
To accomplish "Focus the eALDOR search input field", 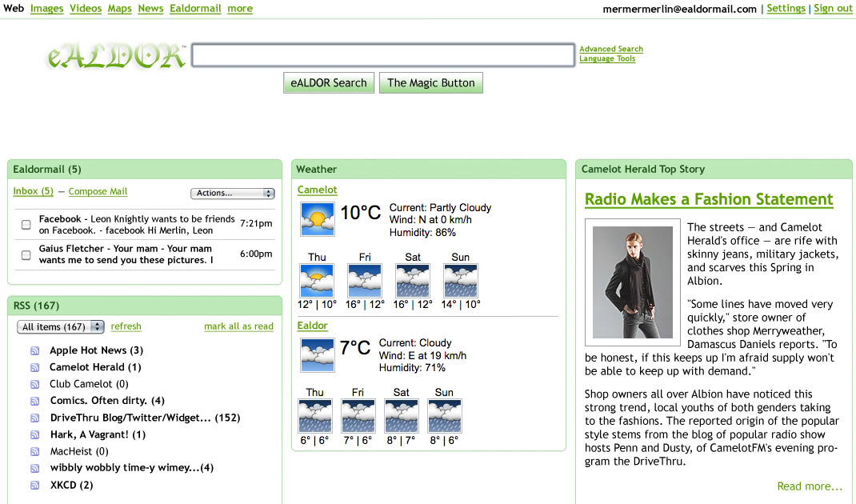I will click(x=383, y=55).
